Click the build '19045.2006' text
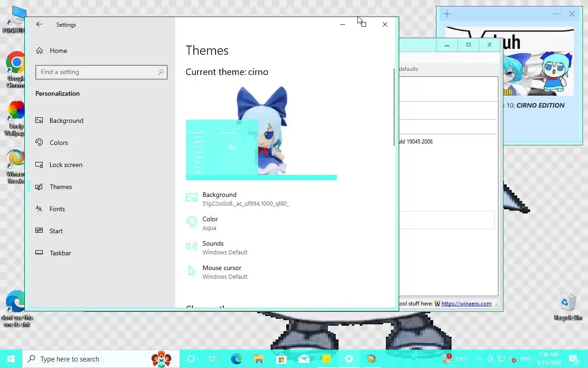The image size is (588, 368). click(419, 142)
